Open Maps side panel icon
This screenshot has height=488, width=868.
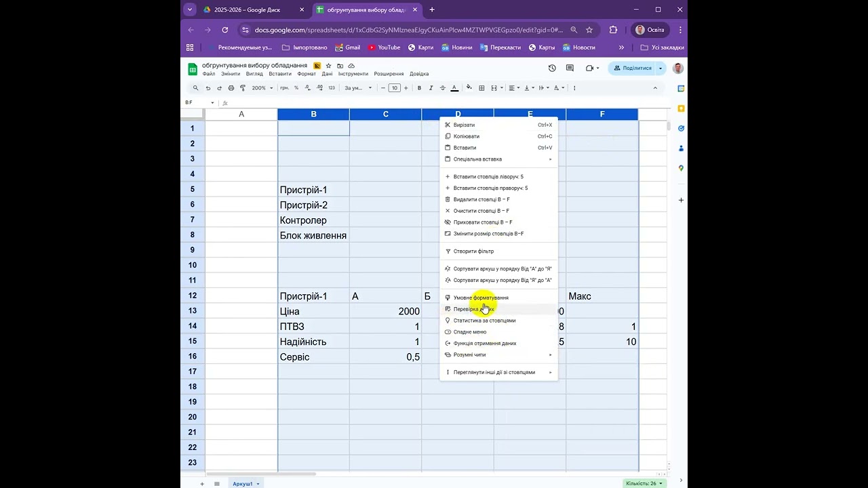[681, 168]
